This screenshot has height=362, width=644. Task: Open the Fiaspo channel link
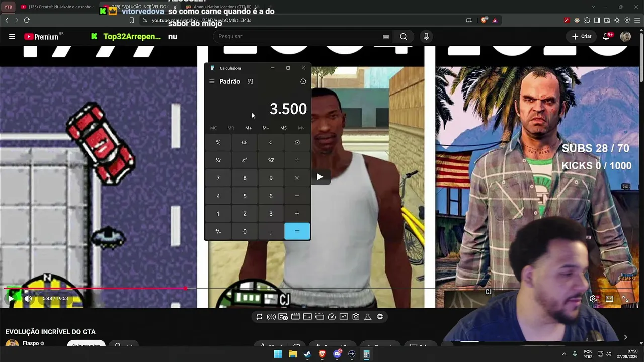coord(31,343)
